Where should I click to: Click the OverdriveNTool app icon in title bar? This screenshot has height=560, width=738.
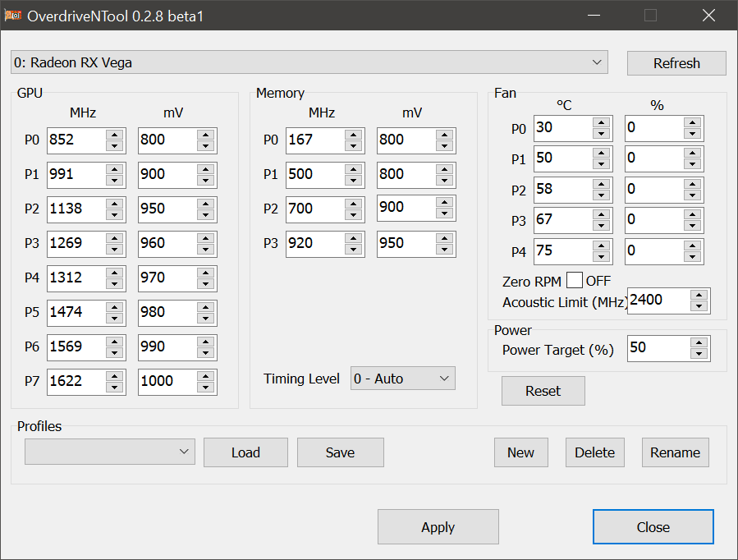[x=12, y=16]
